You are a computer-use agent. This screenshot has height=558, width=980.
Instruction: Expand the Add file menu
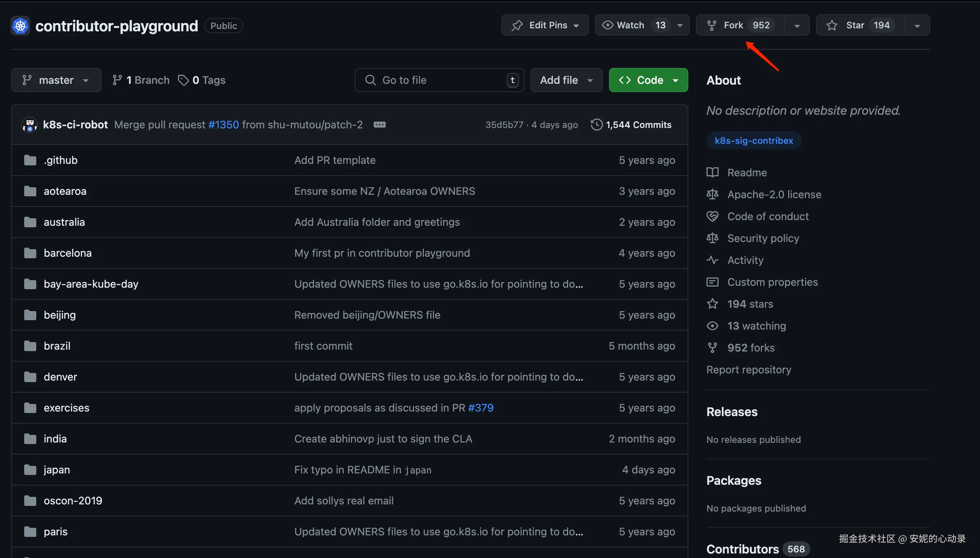point(566,80)
